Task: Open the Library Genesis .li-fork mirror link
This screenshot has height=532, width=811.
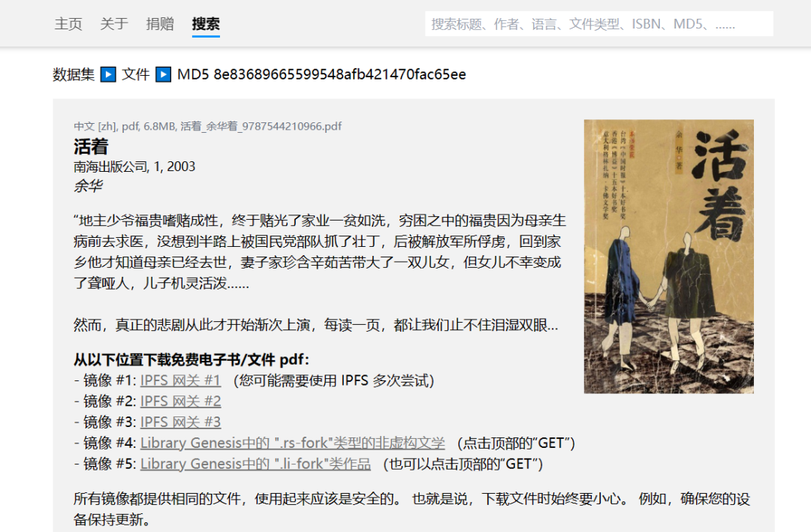Action: (x=255, y=464)
